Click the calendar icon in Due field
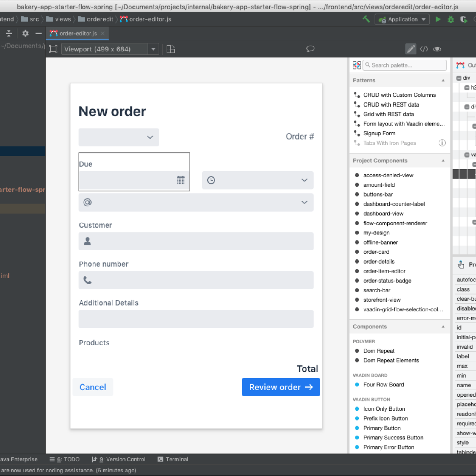The image size is (476, 476). [181, 180]
